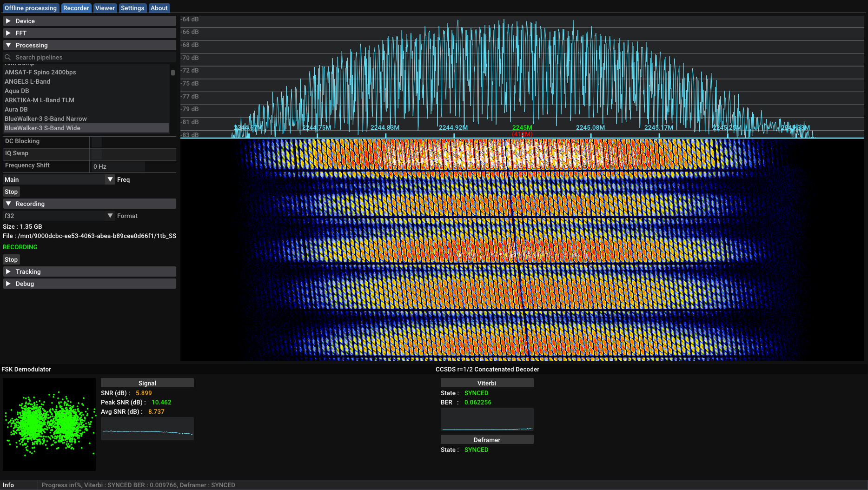Expand the FFT section
Viewport: 868px width, 490px height.
(8, 33)
